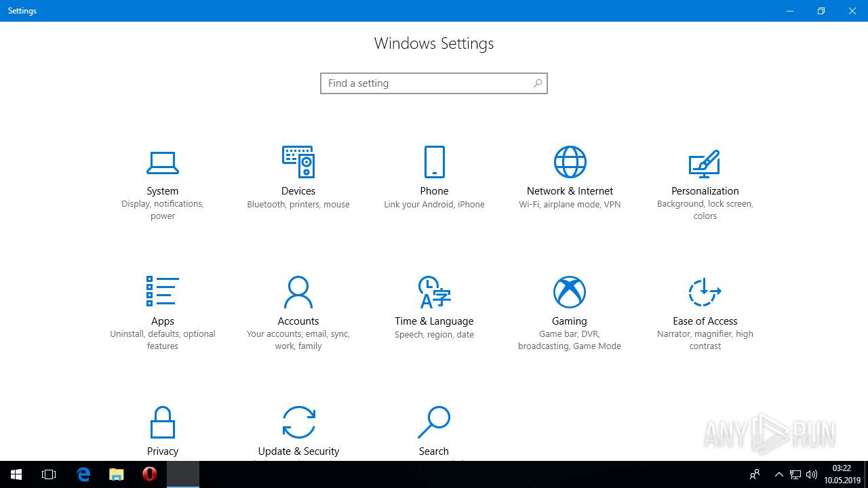Image resolution: width=868 pixels, height=488 pixels.
Task: Open Task View on the taskbar
Action: (49, 474)
